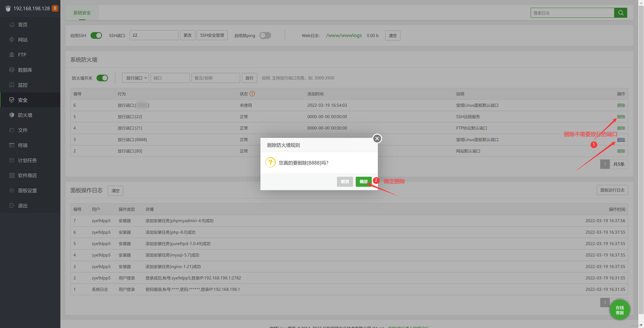Screen dimensions: 644x328
Task: Click 放行端口:[8888] cell
Action: (132, 140)
